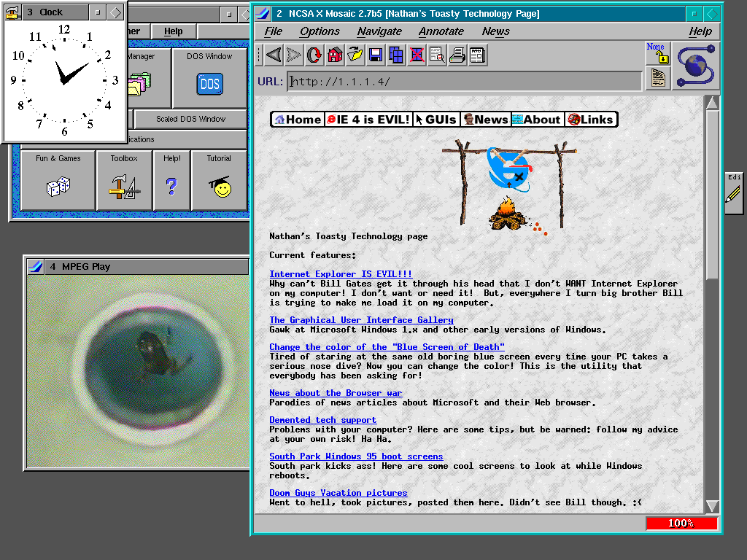Click the red 100% progress indicator
The image size is (747, 560).
[x=681, y=524]
